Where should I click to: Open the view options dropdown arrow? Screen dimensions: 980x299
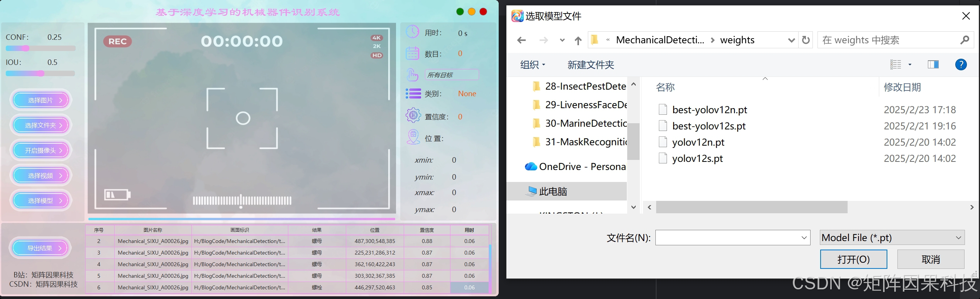click(x=910, y=65)
